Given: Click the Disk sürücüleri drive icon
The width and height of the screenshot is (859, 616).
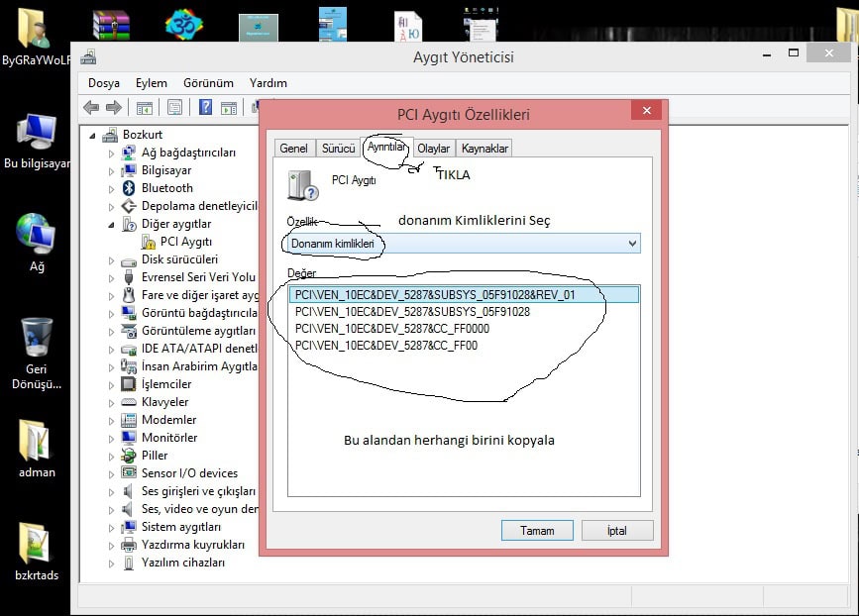Looking at the screenshot, I should tap(128, 261).
